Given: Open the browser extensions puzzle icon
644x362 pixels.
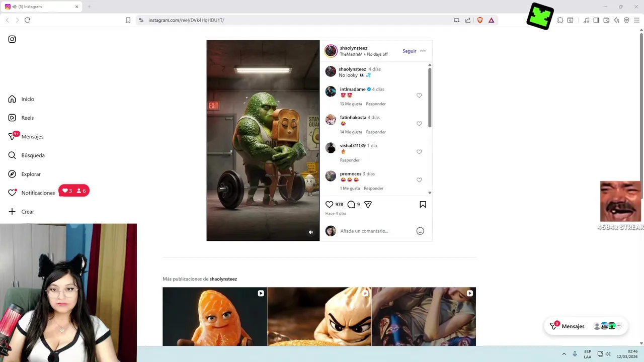Looking at the screenshot, I should [560, 20].
